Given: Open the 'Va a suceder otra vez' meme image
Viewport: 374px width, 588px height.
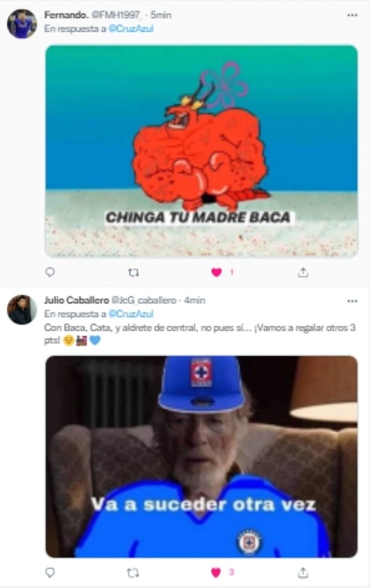Looking at the screenshot, I should click(202, 457).
